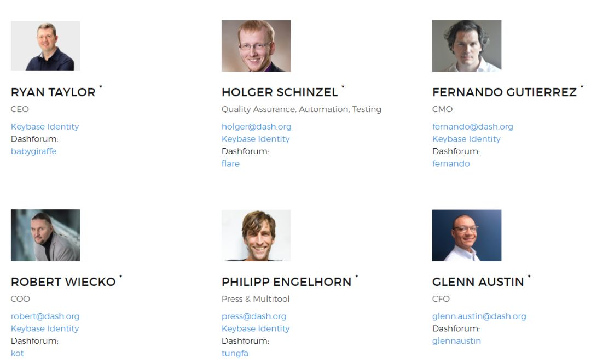This screenshot has width=591, height=364.
Task: Open the tungfa Dashforum profile
Action: click(235, 353)
